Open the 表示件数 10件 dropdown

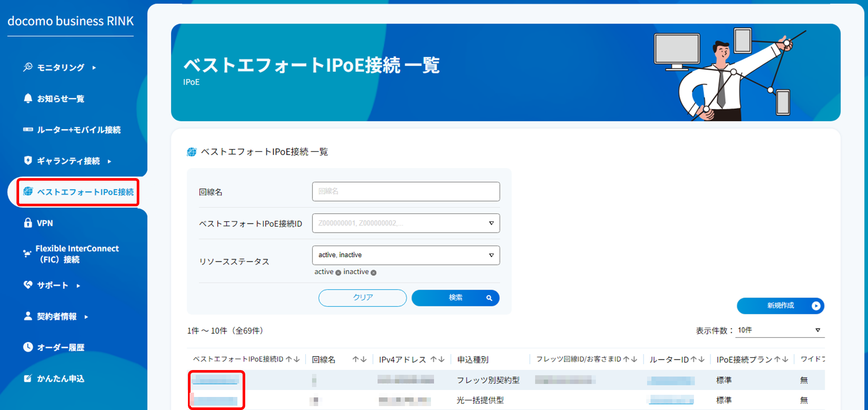[x=780, y=331]
